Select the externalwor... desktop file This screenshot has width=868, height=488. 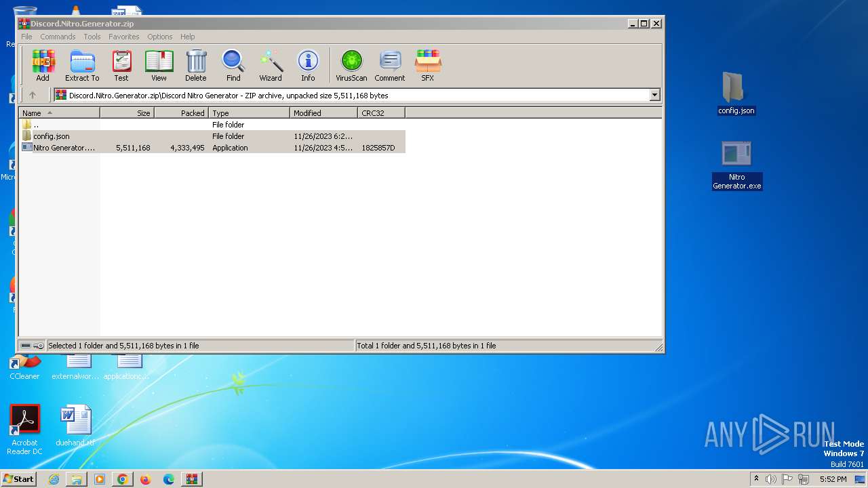pos(75,367)
